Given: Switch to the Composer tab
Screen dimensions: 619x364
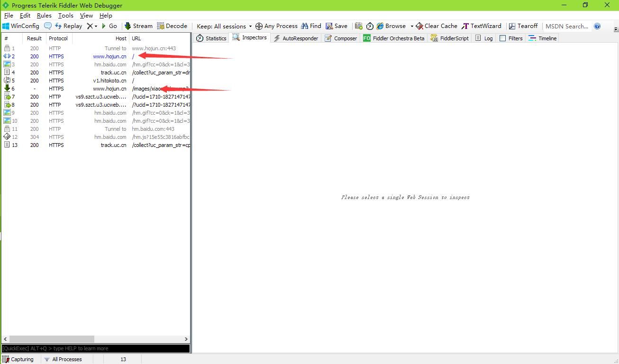Looking at the screenshot, I should [341, 38].
